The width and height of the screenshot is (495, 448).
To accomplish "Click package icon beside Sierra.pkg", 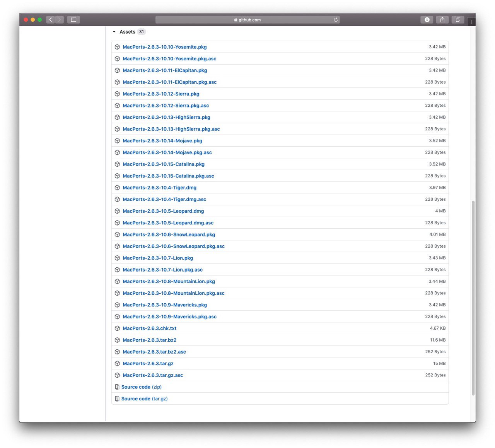I will point(117,94).
